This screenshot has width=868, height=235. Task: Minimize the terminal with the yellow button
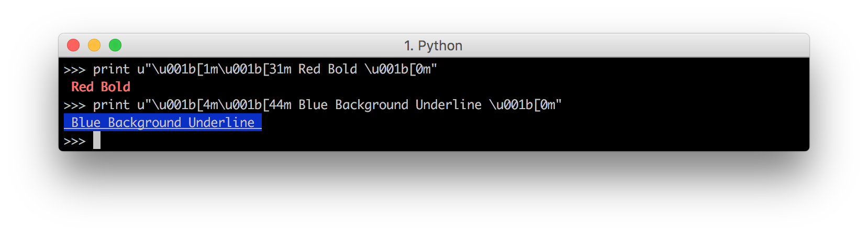tap(94, 46)
